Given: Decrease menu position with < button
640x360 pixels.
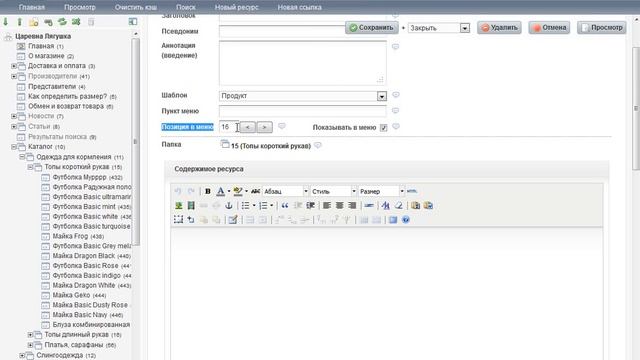Looking at the screenshot, I should 248,127.
